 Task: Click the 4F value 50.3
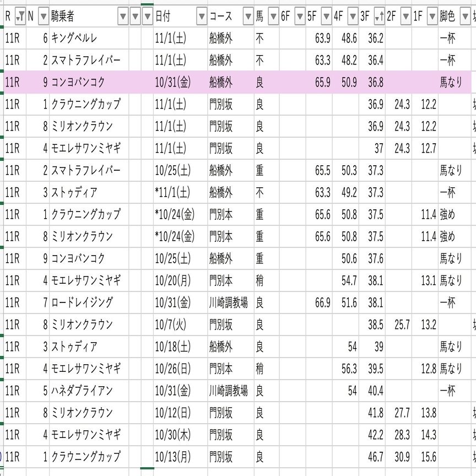click(x=349, y=170)
